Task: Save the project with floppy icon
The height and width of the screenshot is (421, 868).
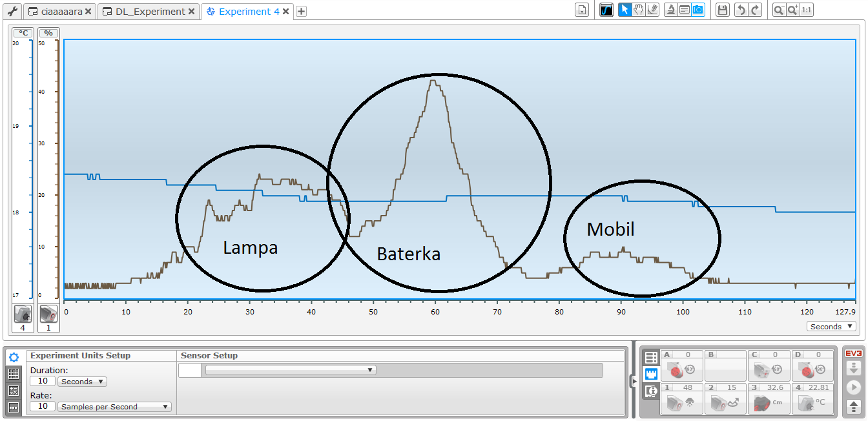Action: tap(723, 10)
